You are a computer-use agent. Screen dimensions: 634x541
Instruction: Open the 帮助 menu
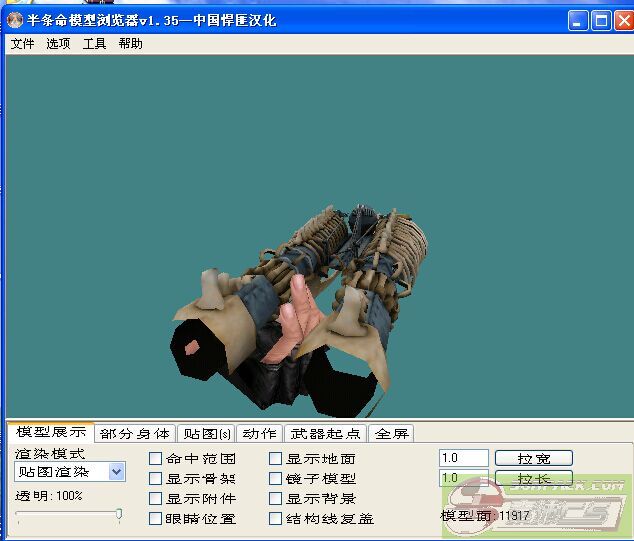[x=130, y=44]
